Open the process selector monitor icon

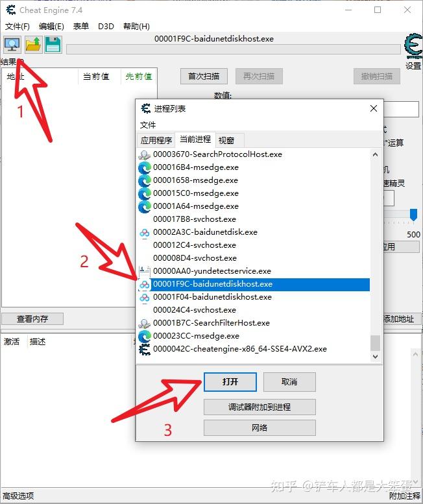coord(12,45)
